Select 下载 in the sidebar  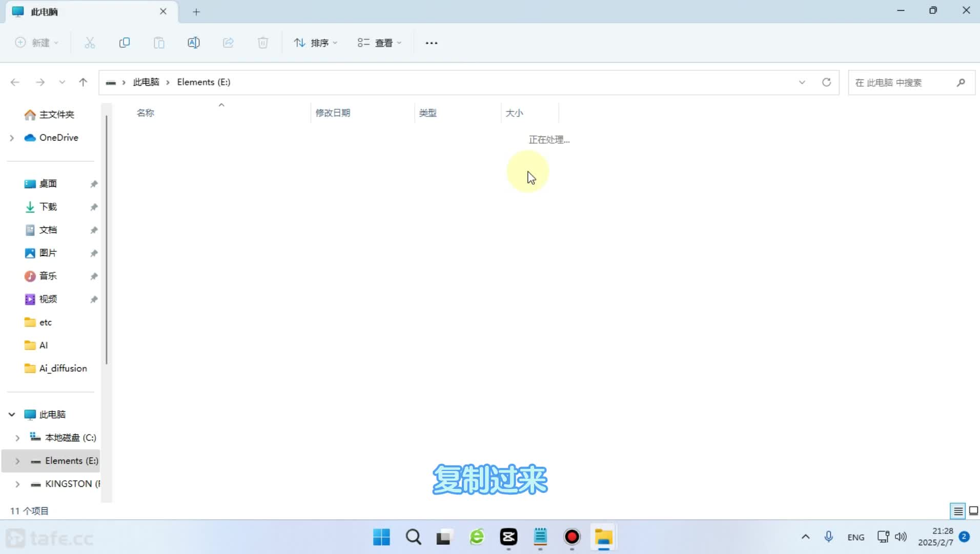(48, 207)
